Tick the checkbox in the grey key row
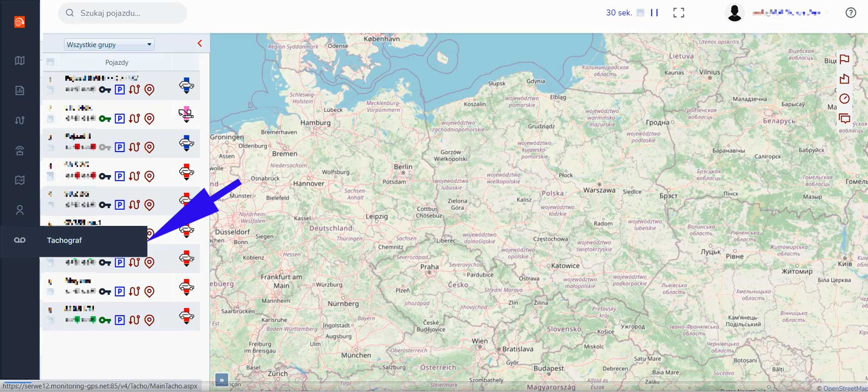Screen dimensions: 868x392 coord(51,147)
